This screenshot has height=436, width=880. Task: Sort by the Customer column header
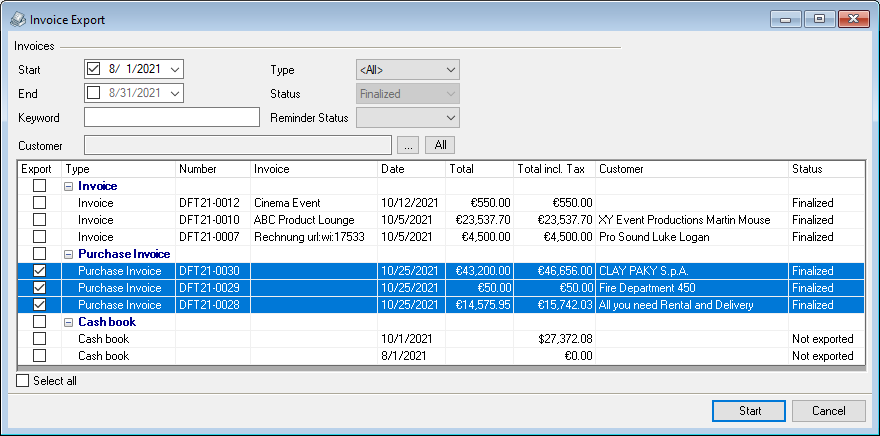(x=692, y=169)
